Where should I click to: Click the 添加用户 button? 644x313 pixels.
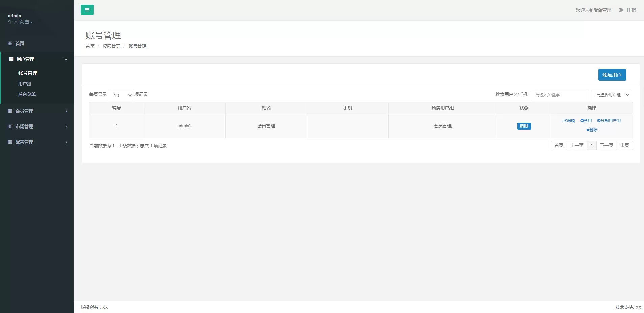(x=612, y=75)
